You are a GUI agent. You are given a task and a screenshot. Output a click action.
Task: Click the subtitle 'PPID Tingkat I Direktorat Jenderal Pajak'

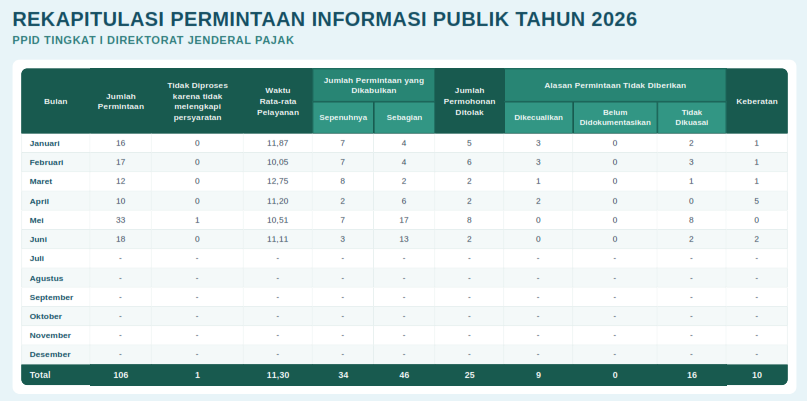click(x=153, y=40)
